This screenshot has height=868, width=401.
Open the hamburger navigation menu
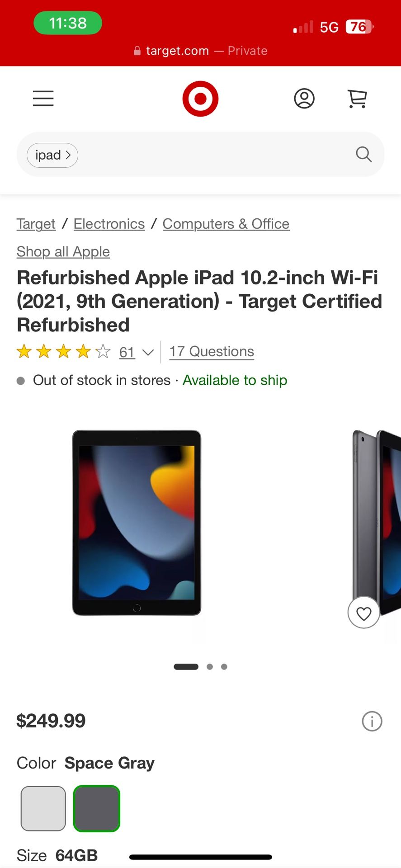pyautogui.click(x=43, y=98)
